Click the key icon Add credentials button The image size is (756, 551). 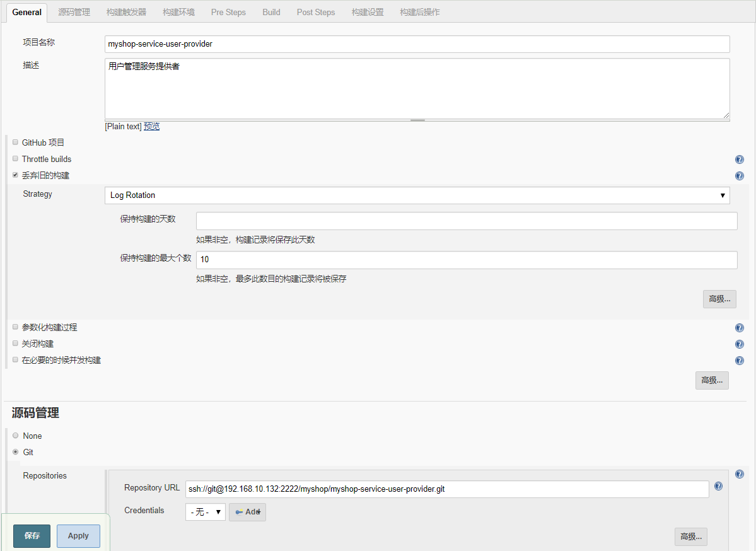[247, 512]
